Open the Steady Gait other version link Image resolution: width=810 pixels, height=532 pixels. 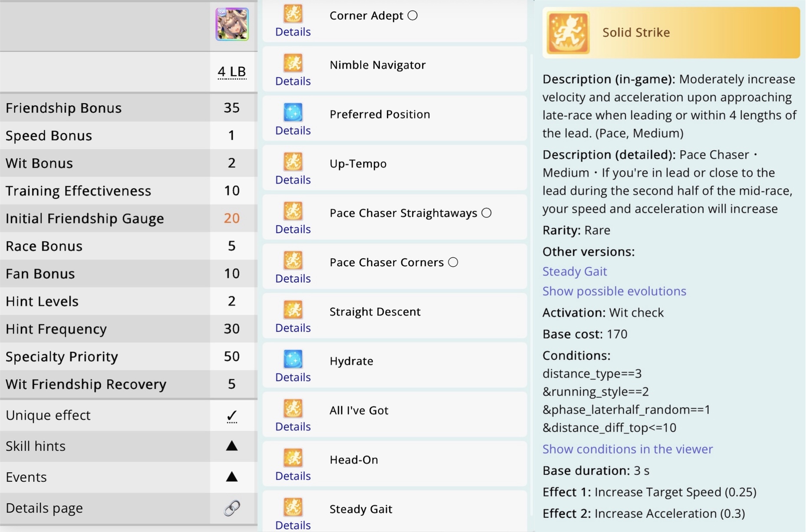point(574,271)
